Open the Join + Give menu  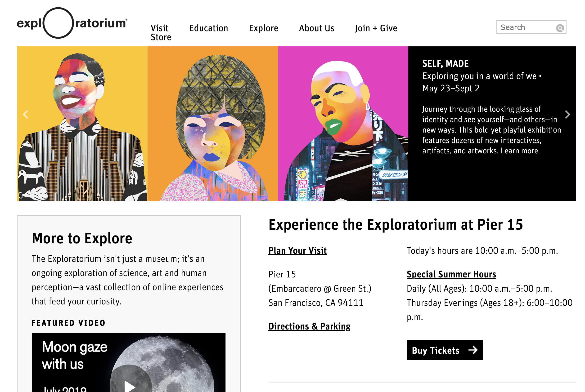coord(376,28)
